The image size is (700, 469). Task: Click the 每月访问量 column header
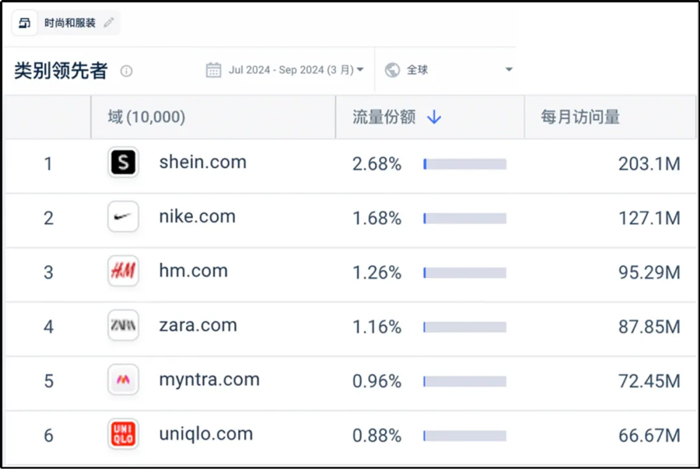(x=580, y=117)
